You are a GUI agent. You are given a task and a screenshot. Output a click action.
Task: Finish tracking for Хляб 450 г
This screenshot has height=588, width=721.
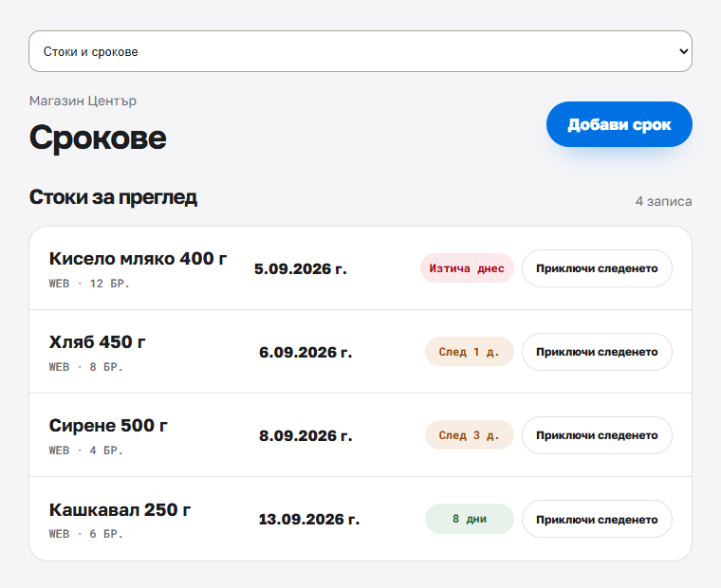597,352
